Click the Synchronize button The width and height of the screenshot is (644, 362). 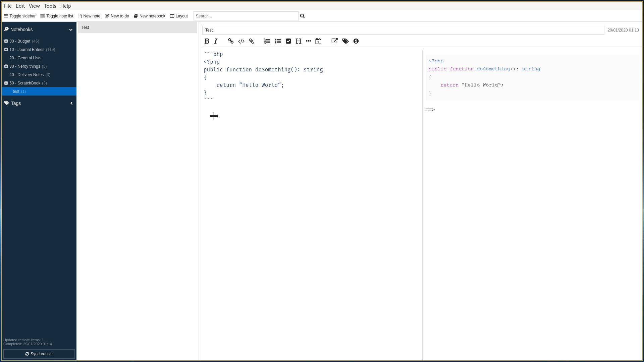click(39, 354)
